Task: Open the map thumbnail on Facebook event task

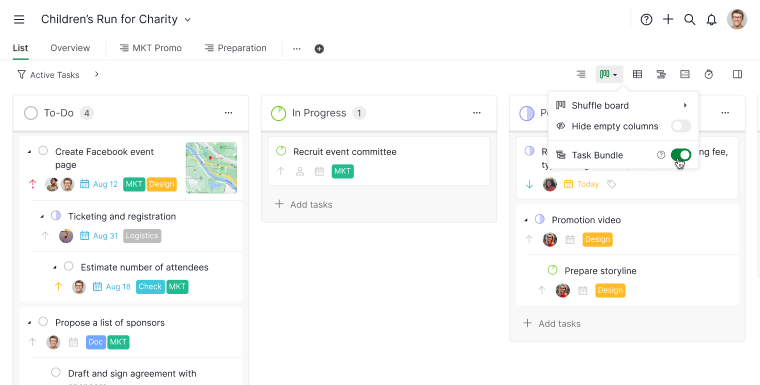Action: pyautogui.click(x=211, y=168)
